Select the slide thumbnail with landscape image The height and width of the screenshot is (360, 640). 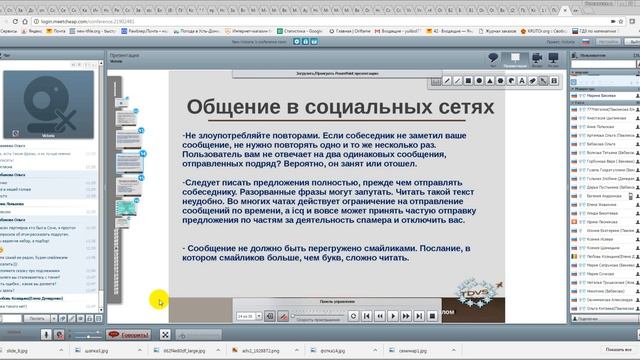126,208
